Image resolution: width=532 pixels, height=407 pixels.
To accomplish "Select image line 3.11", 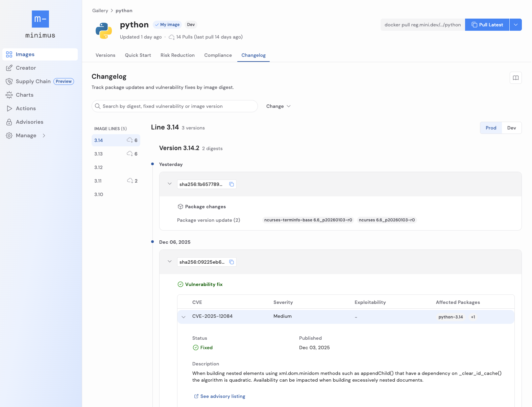I will (116, 181).
